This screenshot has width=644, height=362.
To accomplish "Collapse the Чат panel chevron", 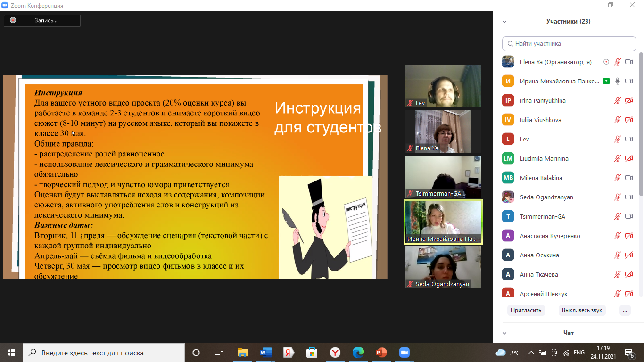I will coord(504,333).
